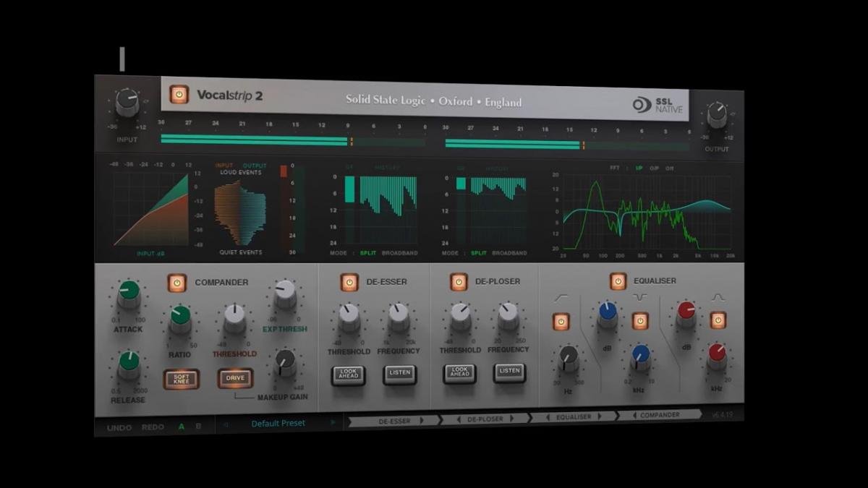Click the EQ frequency response graph
The height and width of the screenshot is (488, 868).
tap(647, 211)
